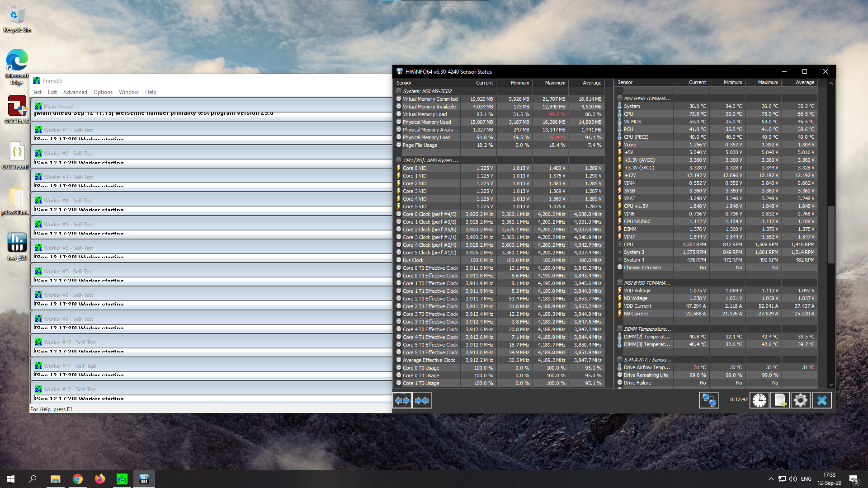Open File Explorer from the taskbar
Viewport: 868px width, 488px height.
point(55,479)
